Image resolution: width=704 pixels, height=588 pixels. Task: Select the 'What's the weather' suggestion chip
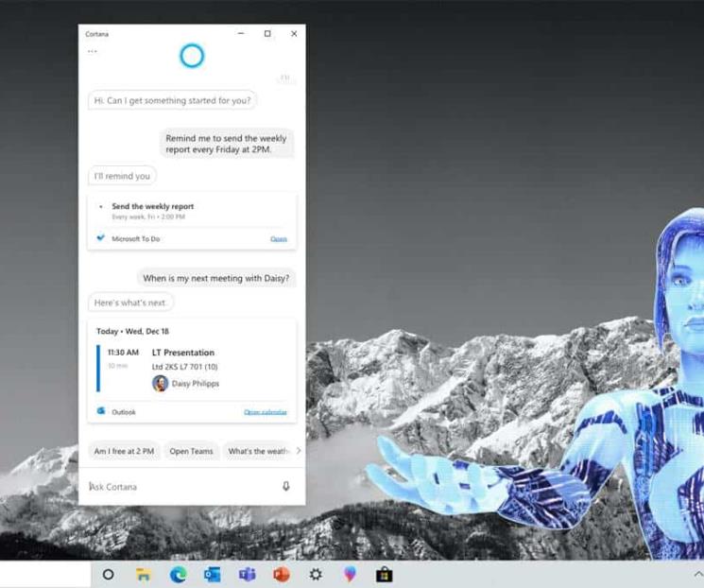[x=258, y=451]
